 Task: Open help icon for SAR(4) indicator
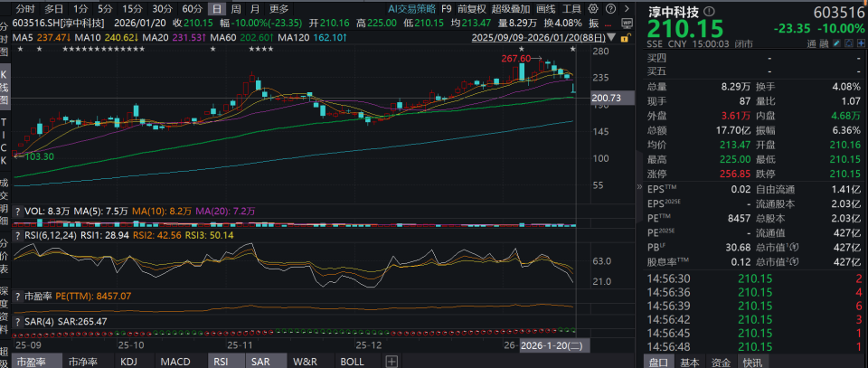pyautogui.click(x=18, y=321)
